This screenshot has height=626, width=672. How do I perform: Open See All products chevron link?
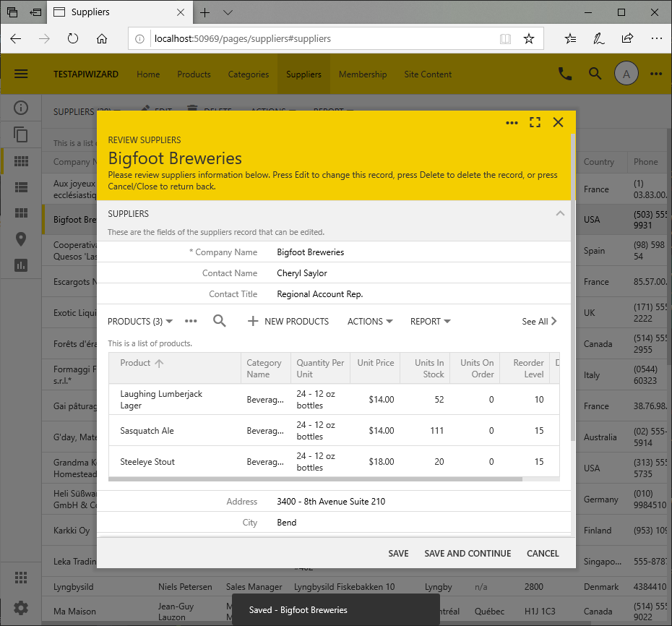pos(539,321)
